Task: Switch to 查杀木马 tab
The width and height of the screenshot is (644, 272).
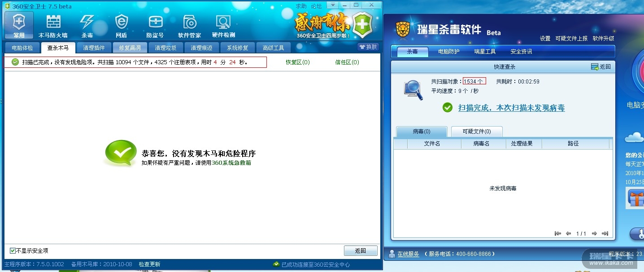Action: (58, 48)
